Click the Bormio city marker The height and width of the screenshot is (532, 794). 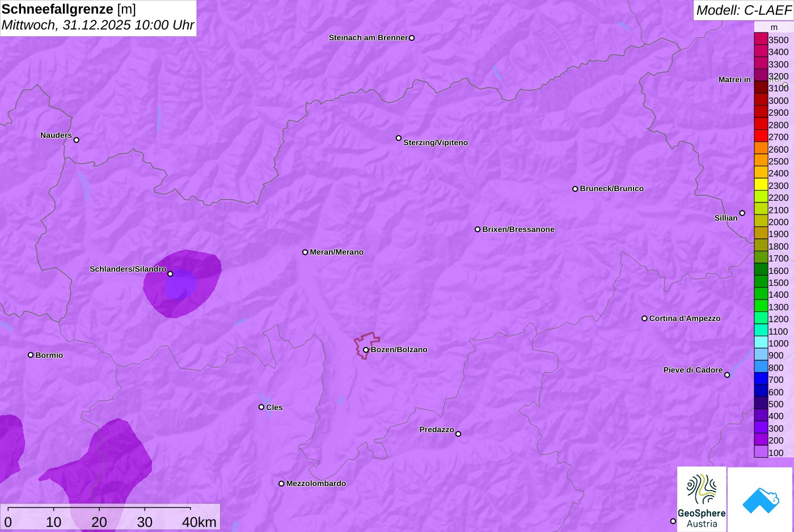[31, 355]
